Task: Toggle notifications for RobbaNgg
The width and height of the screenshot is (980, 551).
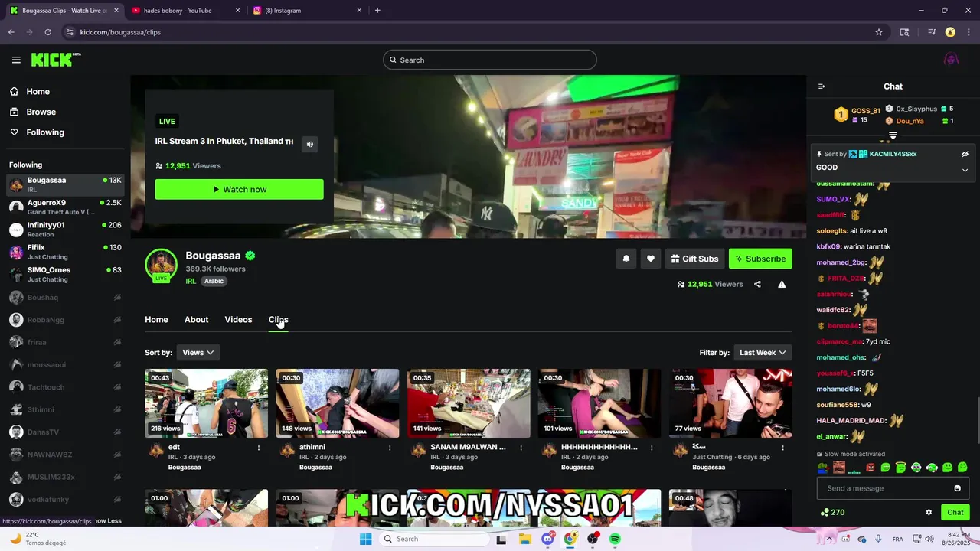Action: tap(117, 320)
